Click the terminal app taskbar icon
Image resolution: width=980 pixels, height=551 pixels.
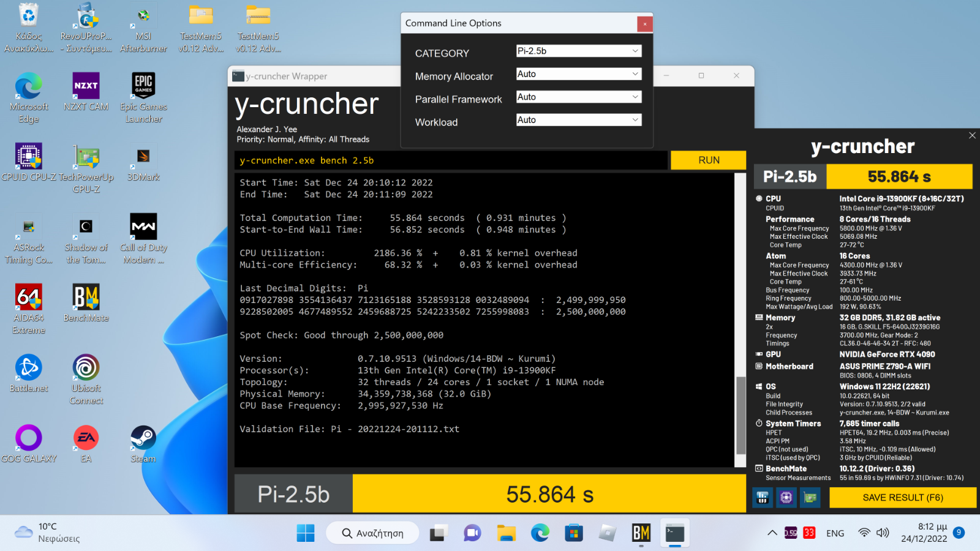(675, 533)
